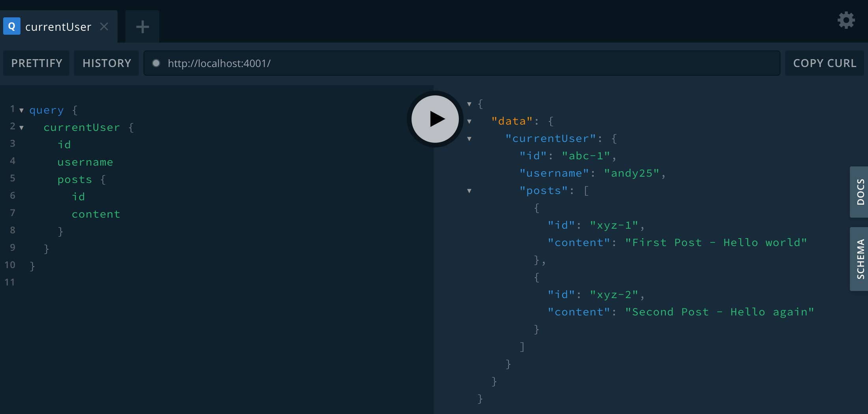The height and width of the screenshot is (414, 868).
Task: Fold the "data" object in response
Action: click(469, 121)
